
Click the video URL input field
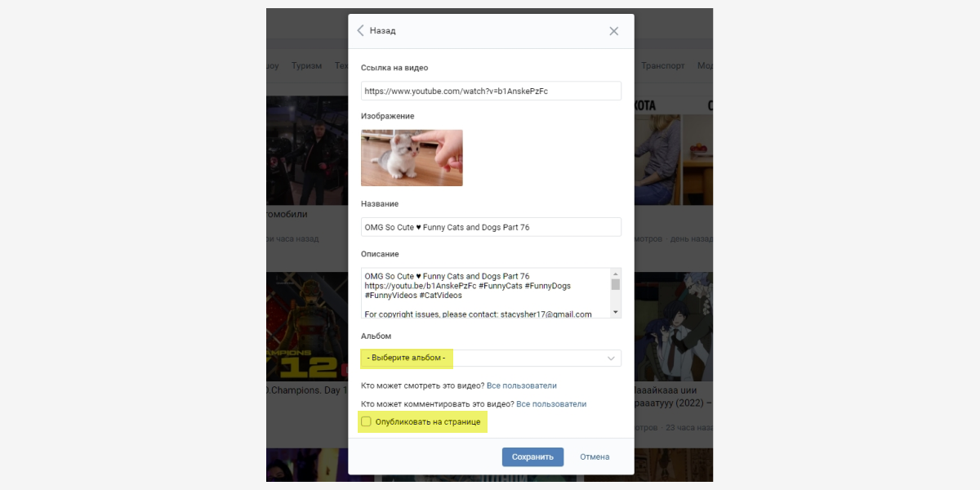tap(490, 91)
